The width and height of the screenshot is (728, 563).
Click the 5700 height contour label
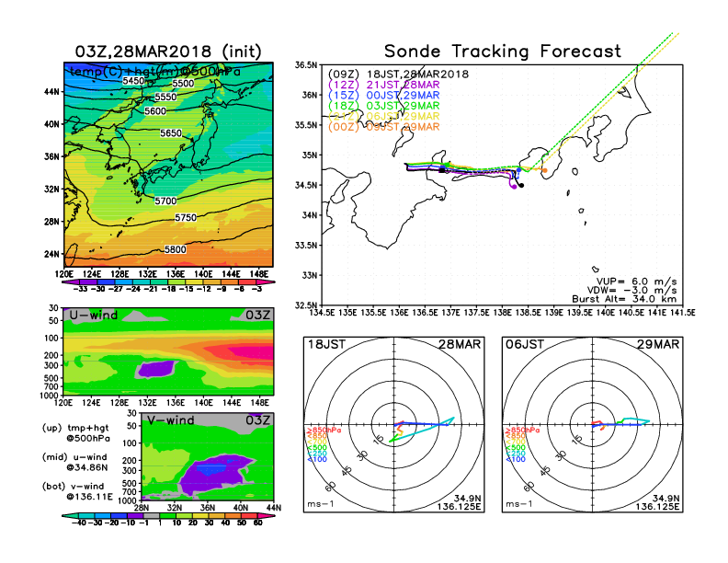(165, 201)
